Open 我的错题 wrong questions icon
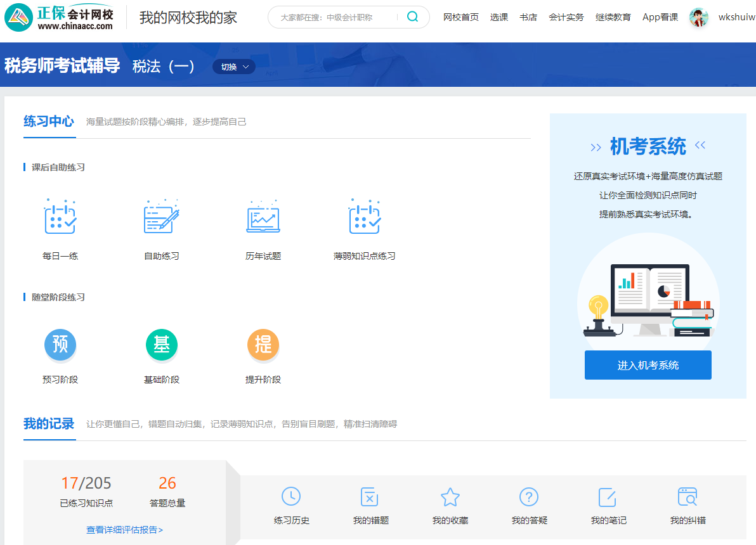The image size is (756, 545). click(x=370, y=497)
